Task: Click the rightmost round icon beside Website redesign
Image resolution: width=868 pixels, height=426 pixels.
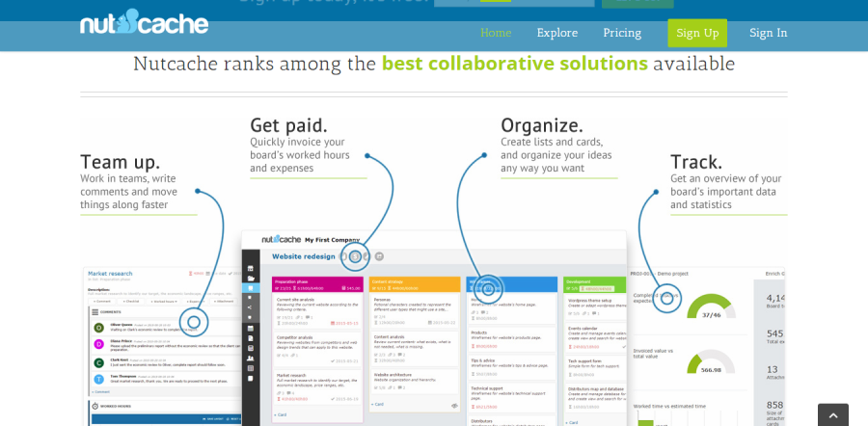Action: coord(379,256)
